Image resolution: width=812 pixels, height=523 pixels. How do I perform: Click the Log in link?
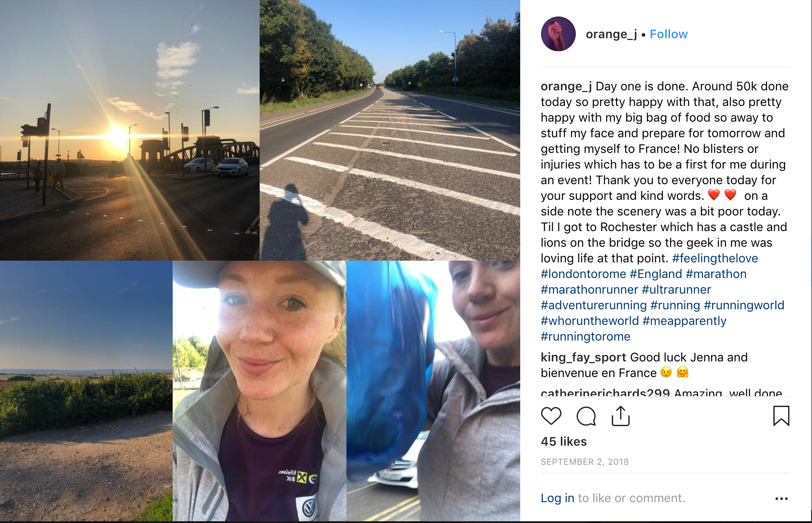tap(557, 498)
